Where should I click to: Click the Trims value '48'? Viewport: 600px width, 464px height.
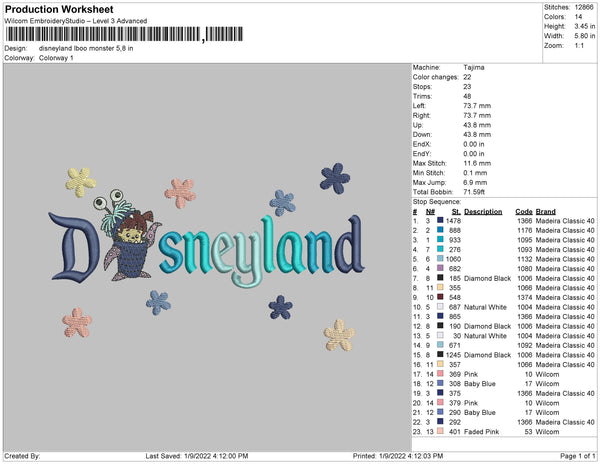(467, 96)
